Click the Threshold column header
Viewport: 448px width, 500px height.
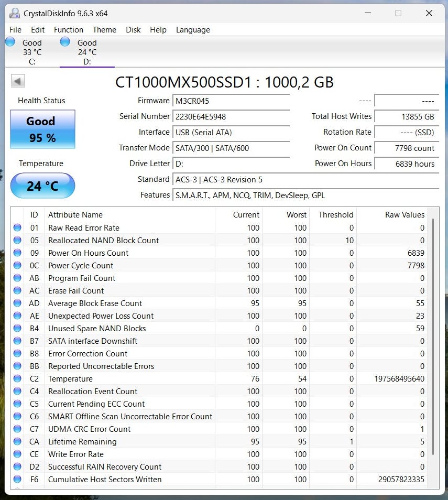[333, 214]
